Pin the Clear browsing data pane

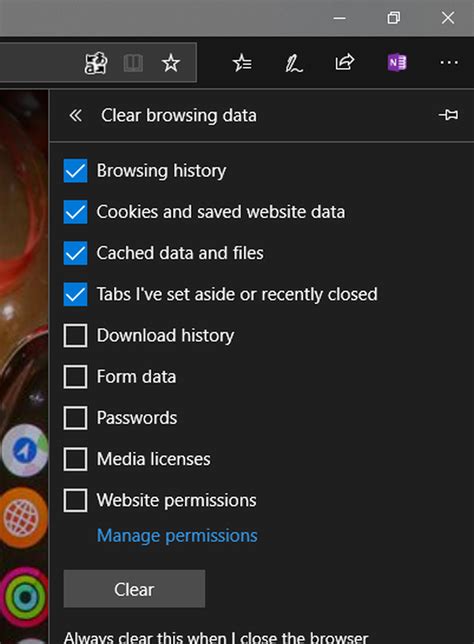click(x=448, y=115)
